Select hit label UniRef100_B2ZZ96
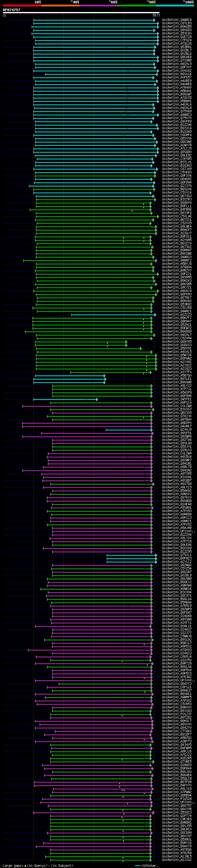 [177, 125]
